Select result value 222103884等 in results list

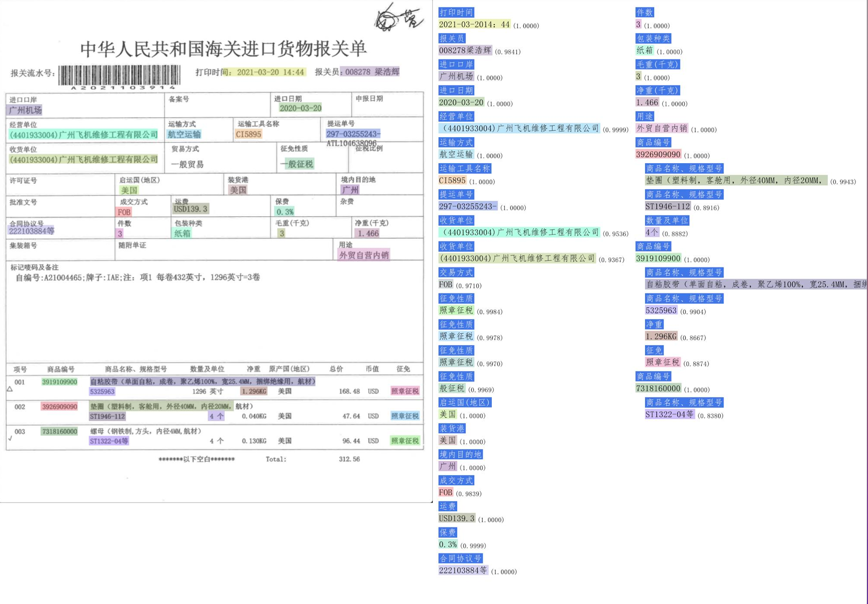(x=463, y=570)
